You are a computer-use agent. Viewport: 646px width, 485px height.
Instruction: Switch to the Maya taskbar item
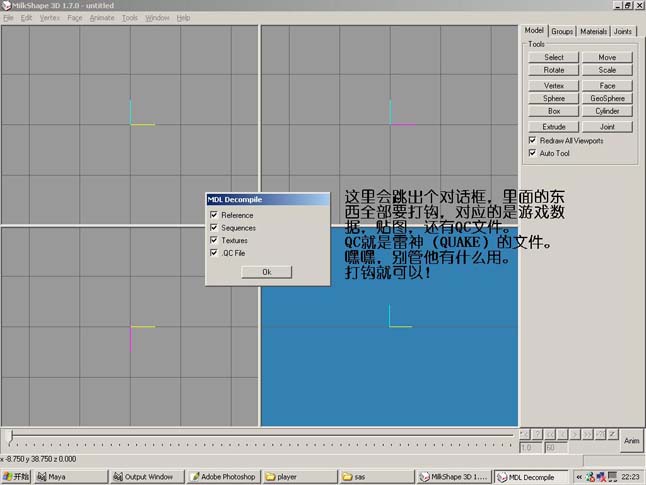pos(71,477)
